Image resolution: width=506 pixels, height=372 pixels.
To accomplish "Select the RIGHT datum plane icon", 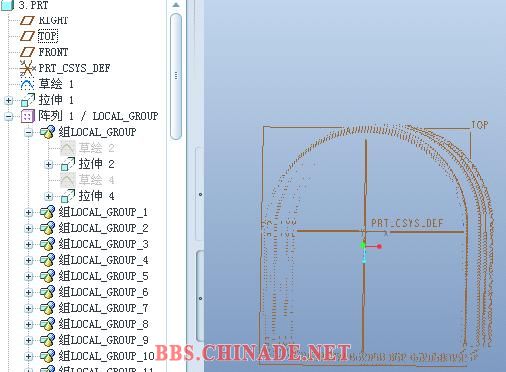I will tap(27, 20).
